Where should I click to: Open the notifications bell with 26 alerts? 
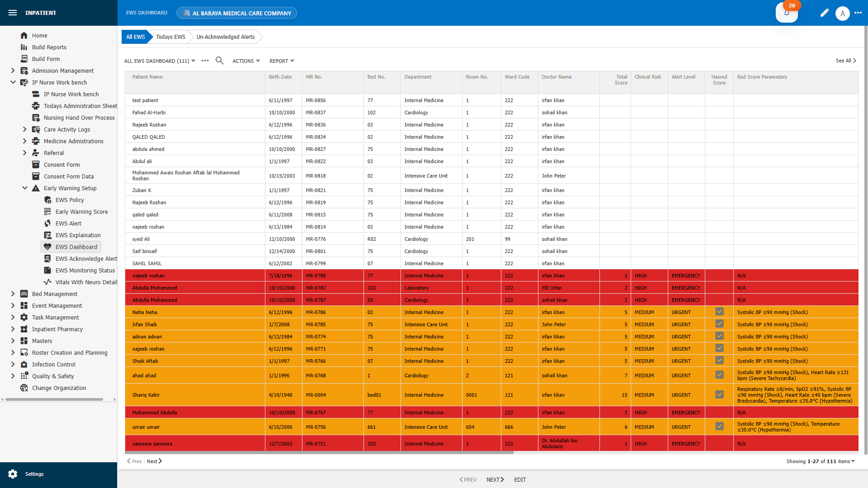pyautogui.click(x=787, y=14)
